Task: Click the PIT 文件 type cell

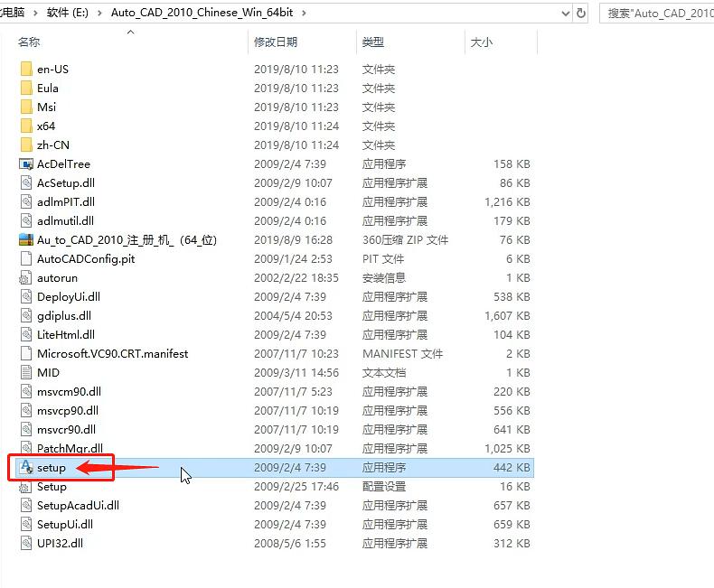Action: 383,259
